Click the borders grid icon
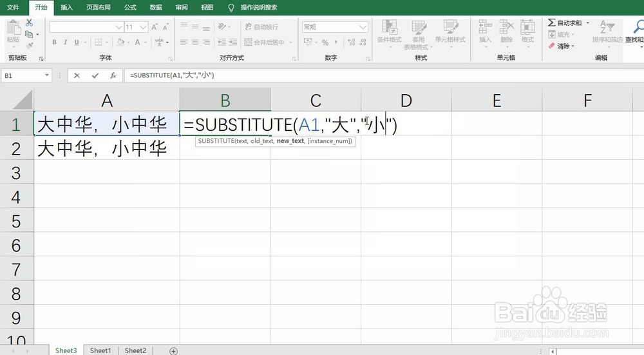644x355 pixels. click(98, 42)
